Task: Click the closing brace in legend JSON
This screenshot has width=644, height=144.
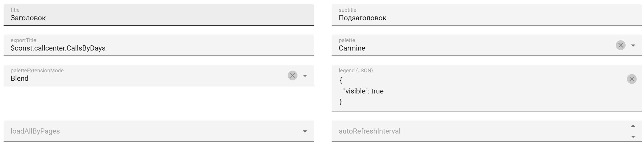Action: [x=341, y=102]
